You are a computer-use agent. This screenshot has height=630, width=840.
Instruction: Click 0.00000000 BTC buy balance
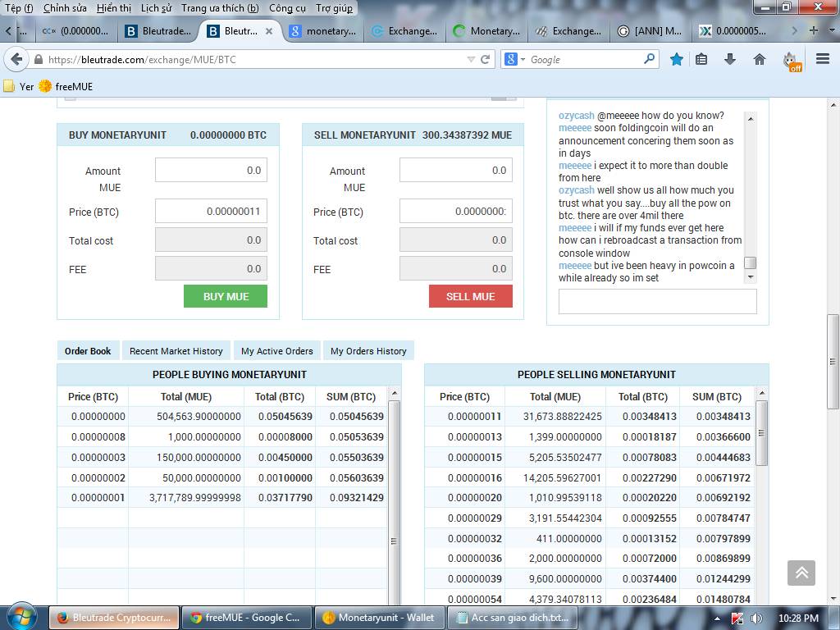click(228, 135)
